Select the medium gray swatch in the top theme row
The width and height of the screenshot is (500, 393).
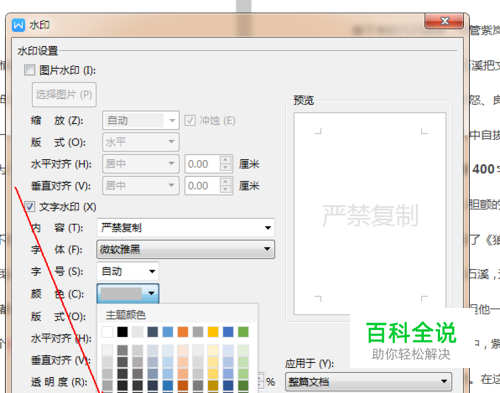point(198,332)
